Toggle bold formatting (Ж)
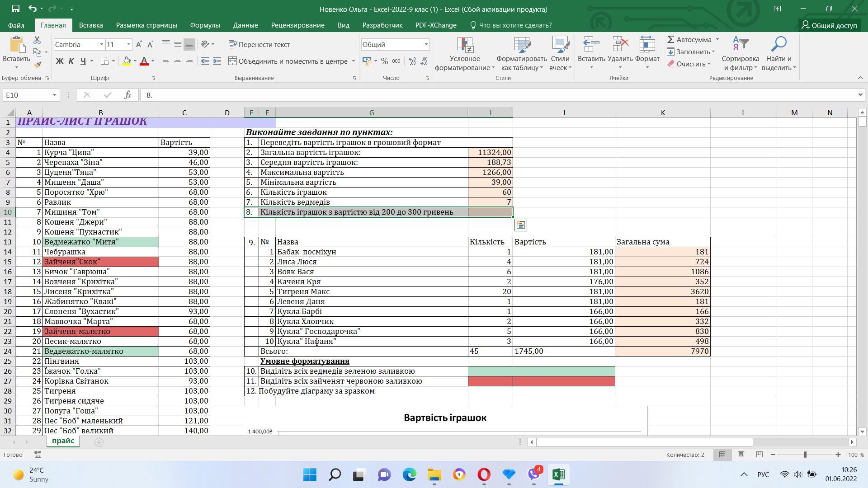This screenshot has height=488, width=868. tap(59, 61)
